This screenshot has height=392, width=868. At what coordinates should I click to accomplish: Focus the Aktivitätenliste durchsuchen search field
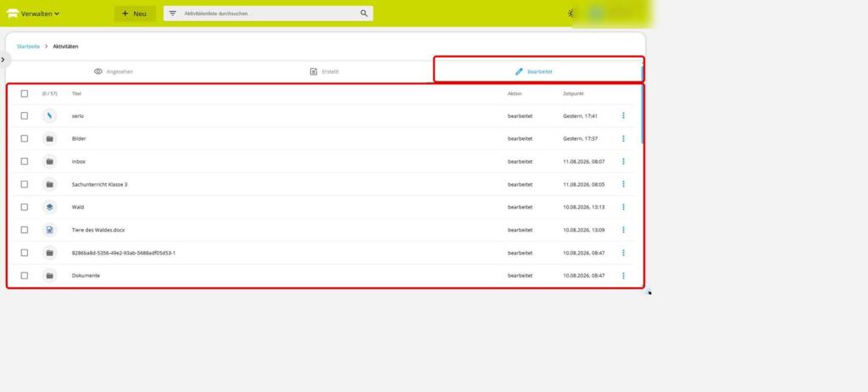pyautogui.click(x=269, y=14)
